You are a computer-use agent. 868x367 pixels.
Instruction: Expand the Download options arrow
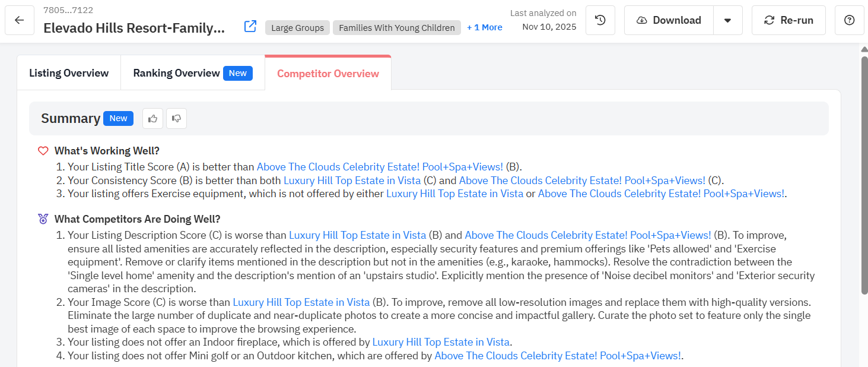tap(727, 20)
